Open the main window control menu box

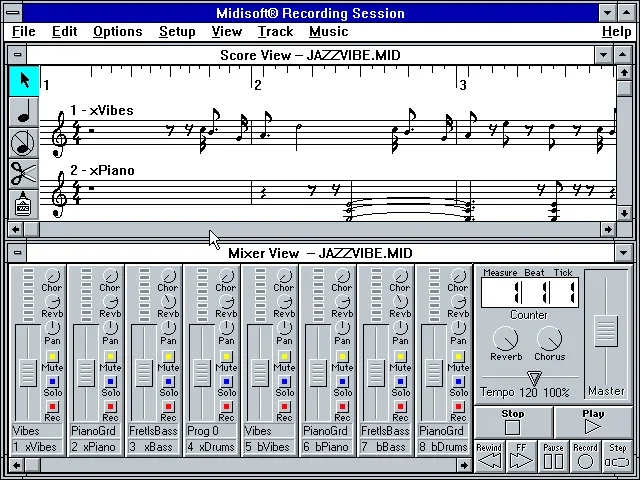coord(13,13)
